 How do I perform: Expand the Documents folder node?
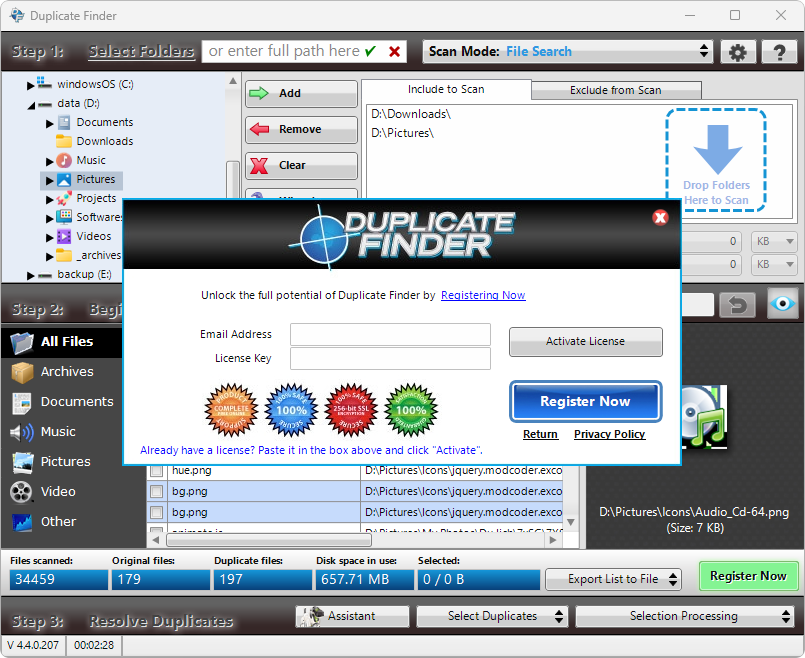(x=49, y=124)
